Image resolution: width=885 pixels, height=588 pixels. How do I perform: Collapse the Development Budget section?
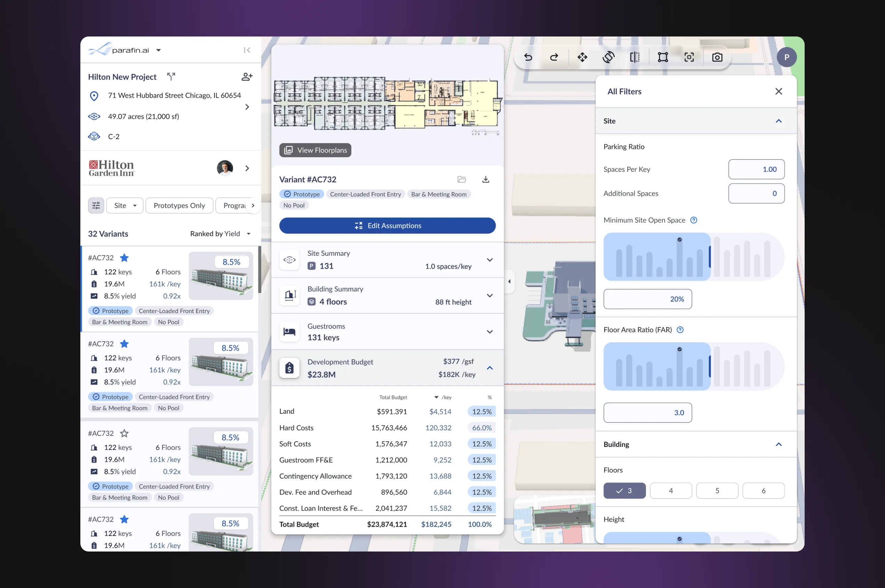pyautogui.click(x=489, y=368)
